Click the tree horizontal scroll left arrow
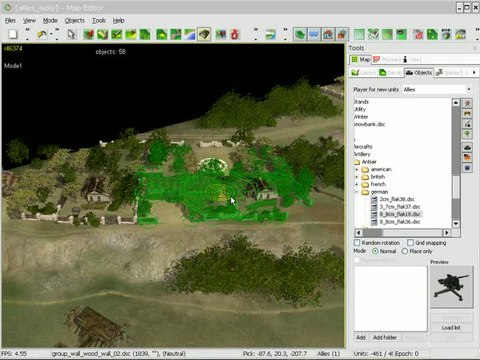480x360 pixels. 358,232
